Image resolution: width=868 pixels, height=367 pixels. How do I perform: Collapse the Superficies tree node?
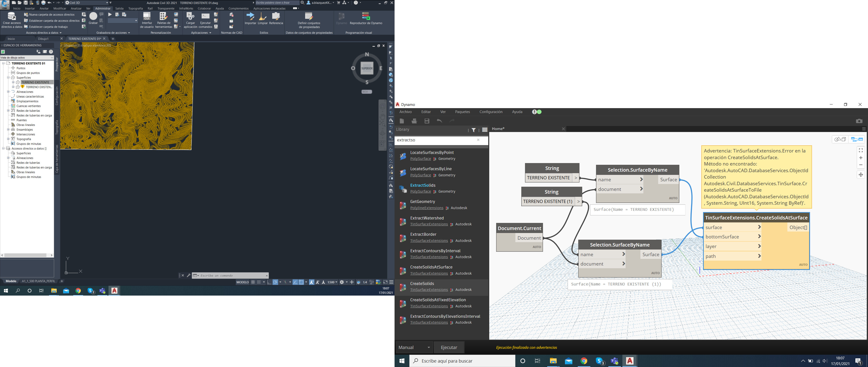[8, 77]
